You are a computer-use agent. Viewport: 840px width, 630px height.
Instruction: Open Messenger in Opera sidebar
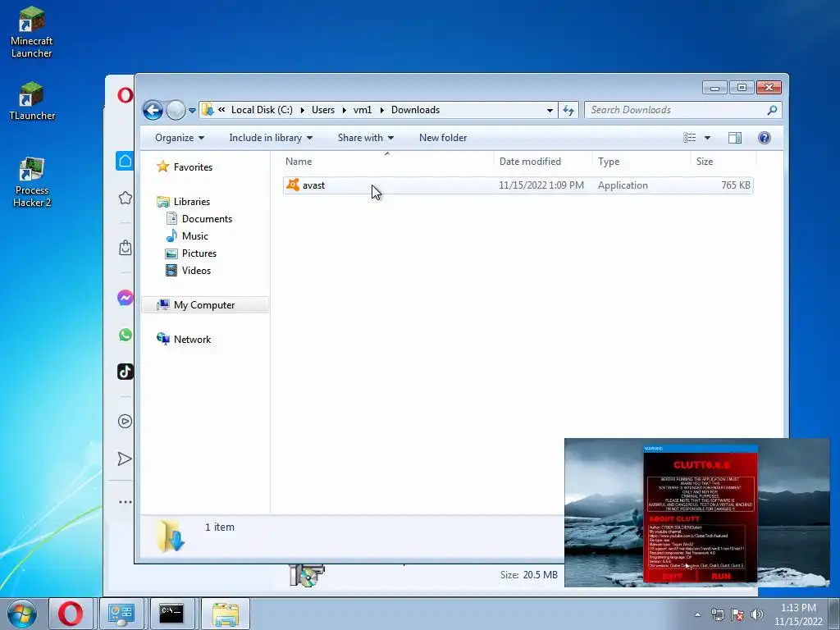pos(125,298)
